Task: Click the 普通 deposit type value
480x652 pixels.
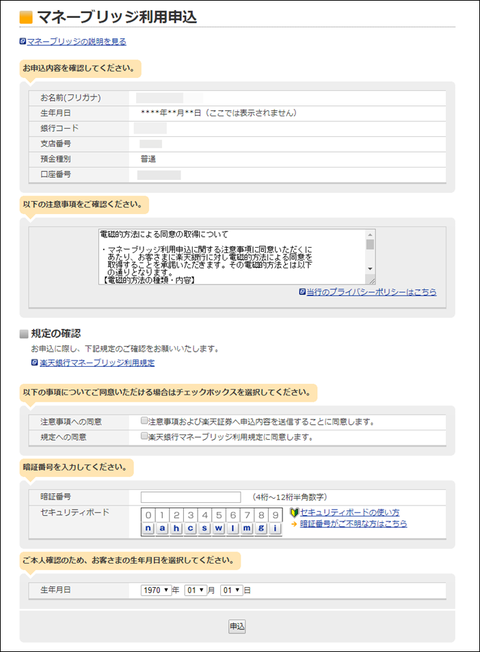Action: tap(148, 159)
